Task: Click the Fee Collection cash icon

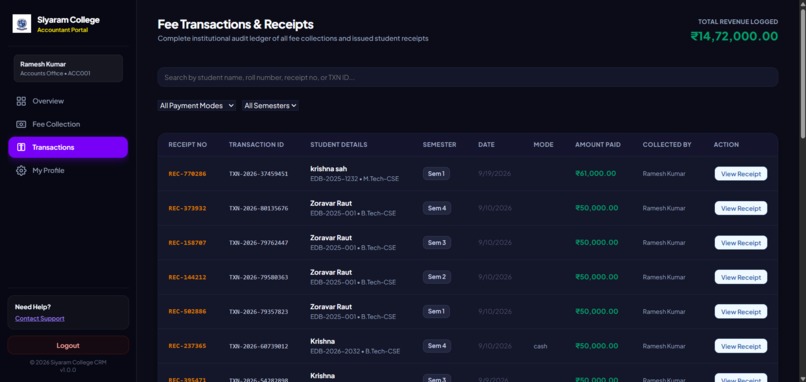Action: point(21,124)
